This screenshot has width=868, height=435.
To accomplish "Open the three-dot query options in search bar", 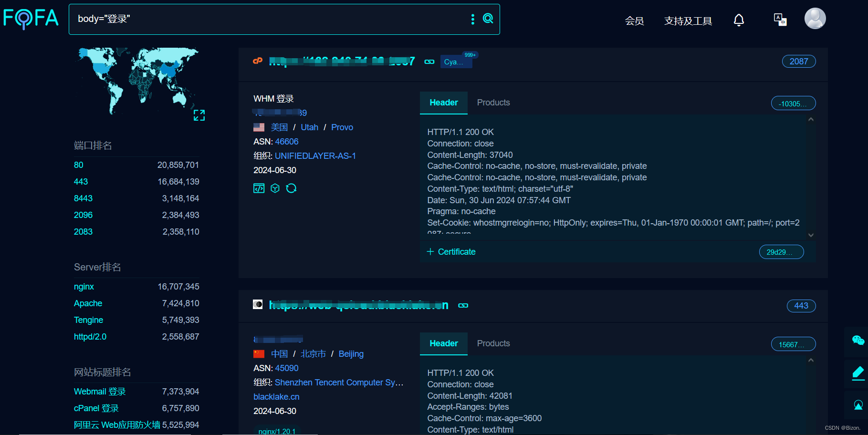I will tap(472, 19).
